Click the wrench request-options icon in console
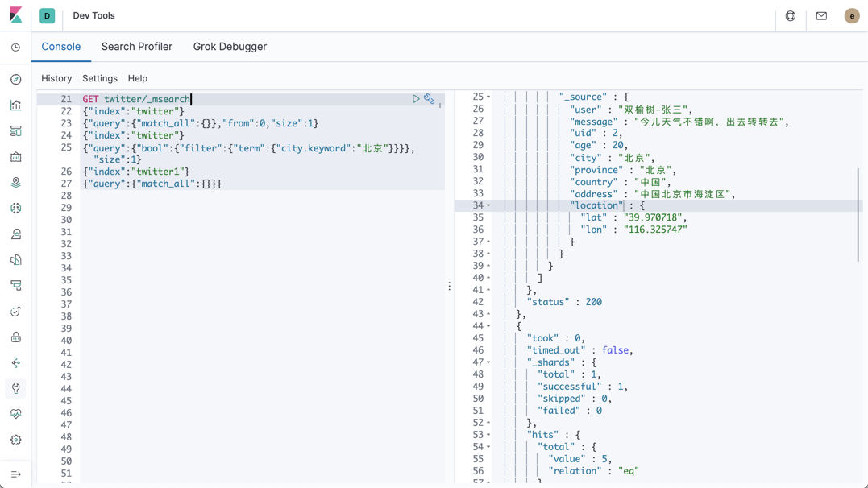Screen dimensions: 868x488 pyautogui.click(x=429, y=99)
